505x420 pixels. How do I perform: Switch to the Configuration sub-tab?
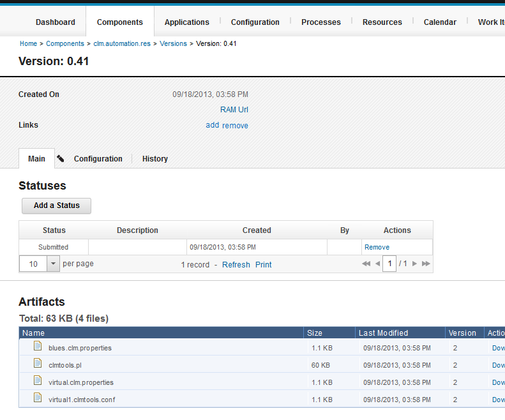pos(98,159)
